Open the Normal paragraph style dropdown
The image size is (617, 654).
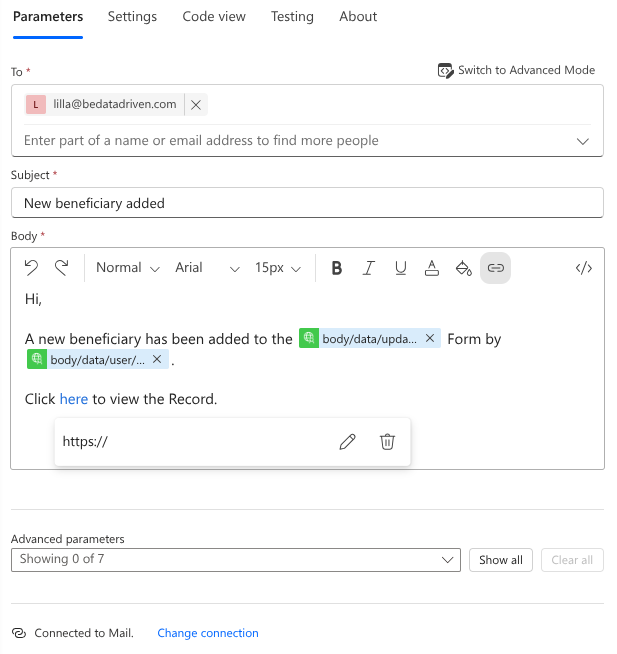(x=128, y=268)
